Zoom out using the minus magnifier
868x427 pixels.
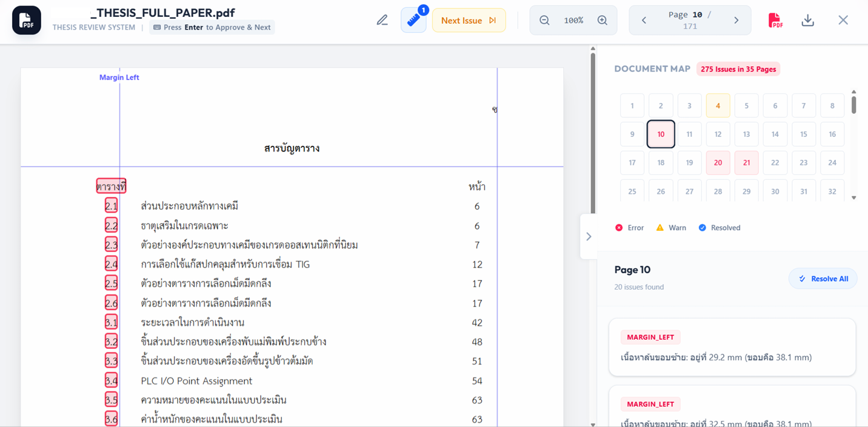pyautogui.click(x=544, y=21)
